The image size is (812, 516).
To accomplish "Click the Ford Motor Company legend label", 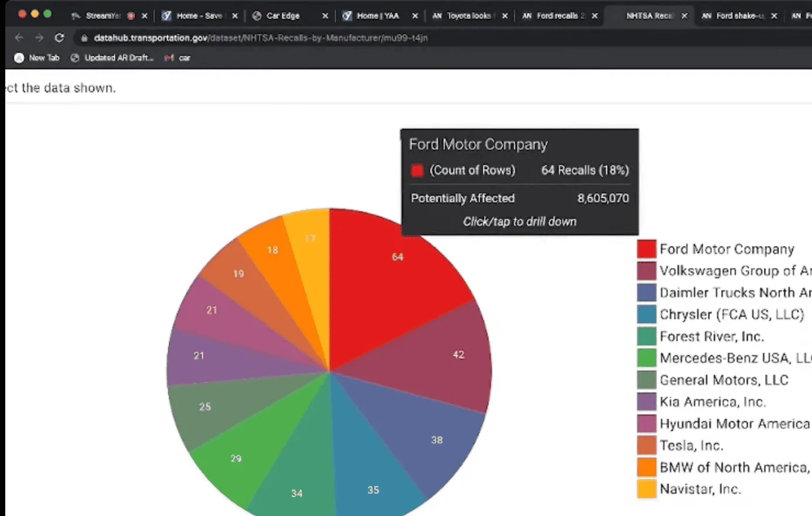I will (727, 249).
